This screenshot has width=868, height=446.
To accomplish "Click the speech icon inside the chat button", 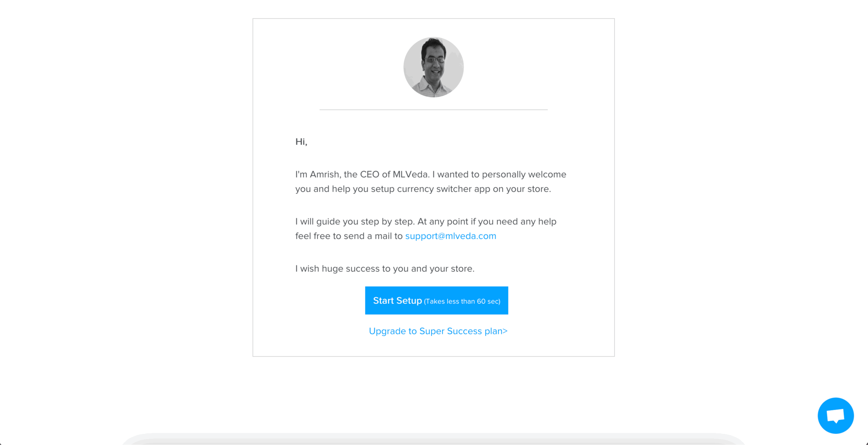I will (x=835, y=416).
